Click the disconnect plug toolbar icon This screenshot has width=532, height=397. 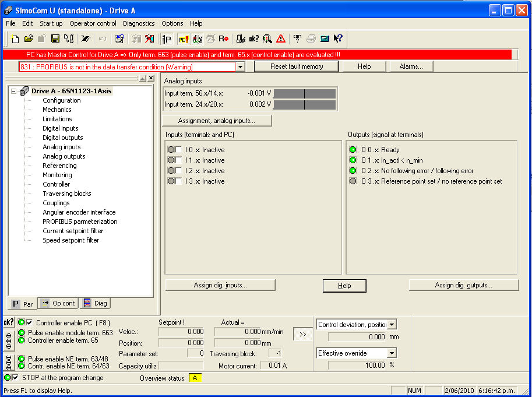(86, 38)
